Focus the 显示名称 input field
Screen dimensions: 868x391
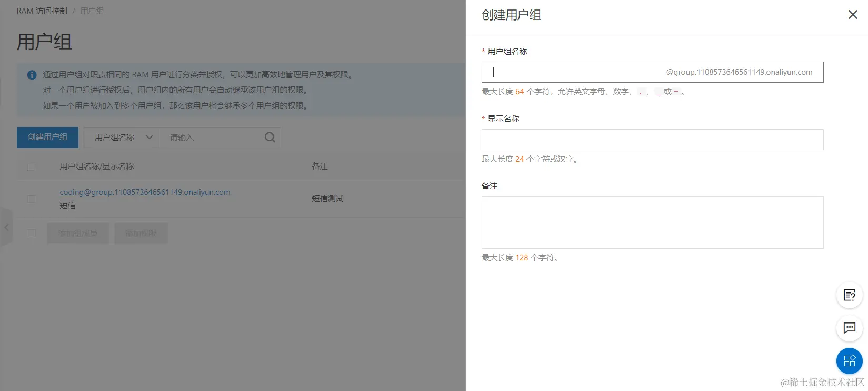click(x=652, y=140)
